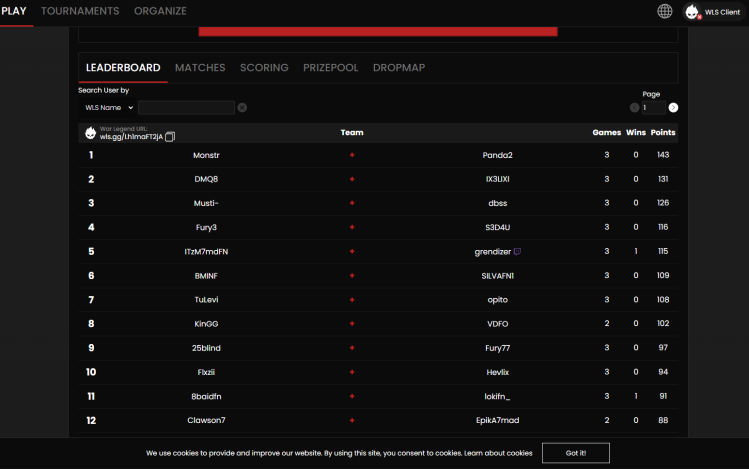Click the plus icon in ITzM7mdFN row
Image resolution: width=749 pixels, height=469 pixels.
click(x=352, y=251)
